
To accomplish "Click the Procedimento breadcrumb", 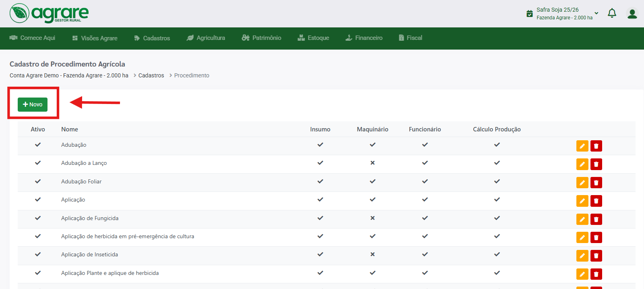I will (x=192, y=75).
